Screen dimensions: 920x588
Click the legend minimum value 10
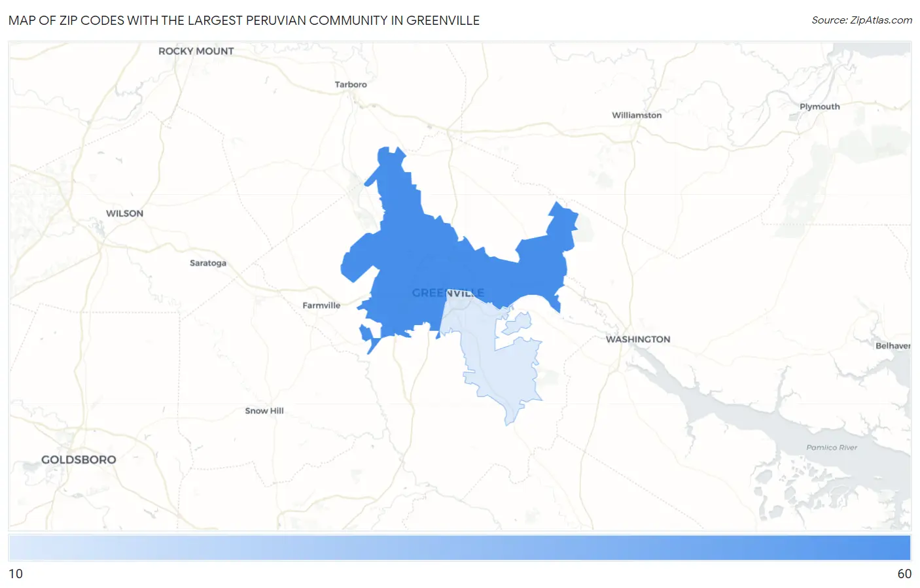pos(16,574)
